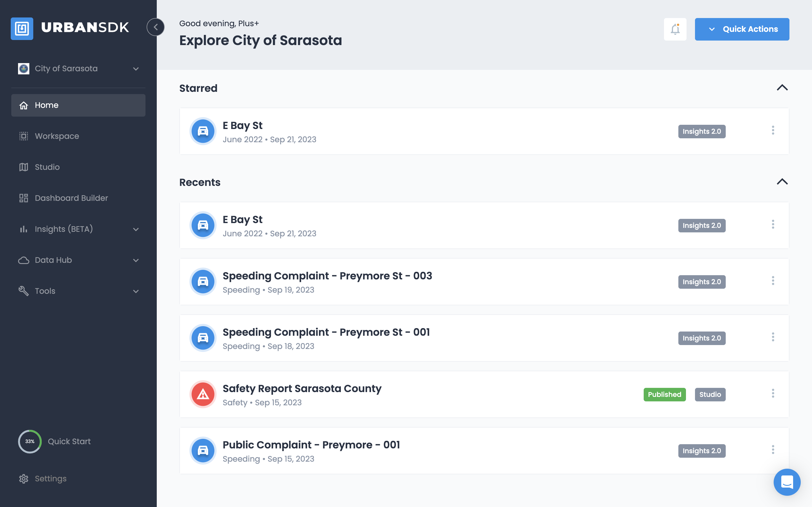Go to Workspace in the sidebar
The image size is (812, 507).
click(x=57, y=136)
